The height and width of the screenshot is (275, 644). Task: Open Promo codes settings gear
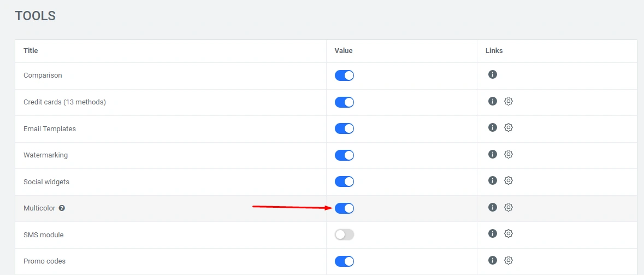(x=509, y=260)
